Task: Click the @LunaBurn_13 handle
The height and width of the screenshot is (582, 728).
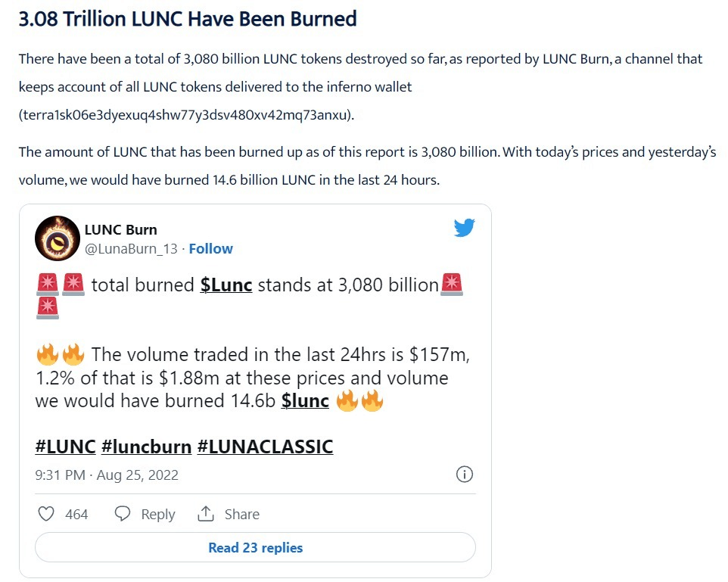Action: tap(133, 248)
